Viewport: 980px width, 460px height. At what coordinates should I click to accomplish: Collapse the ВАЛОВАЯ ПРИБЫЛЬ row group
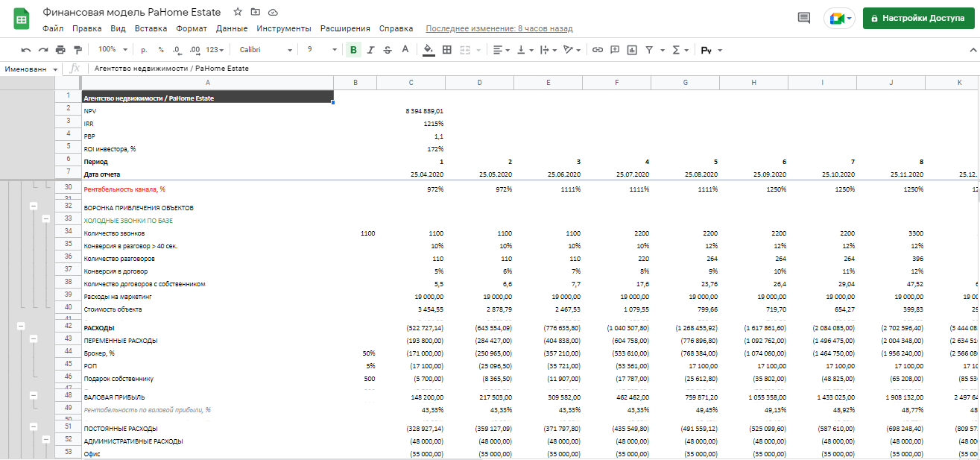34,394
